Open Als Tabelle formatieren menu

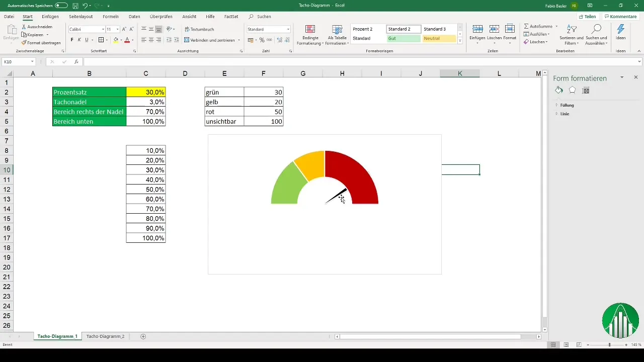click(x=338, y=35)
